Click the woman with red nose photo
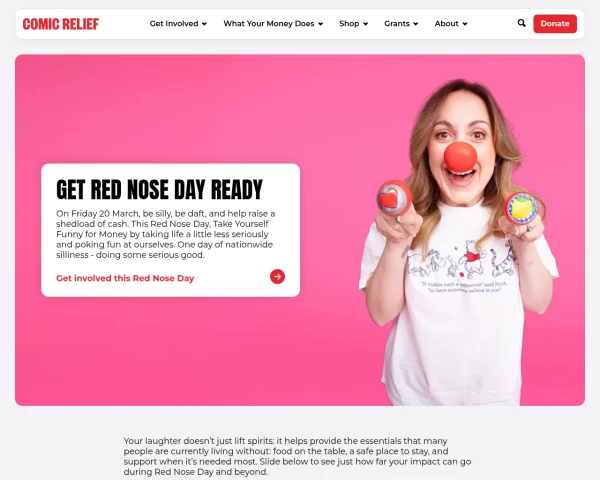The width and height of the screenshot is (600, 480). click(459, 241)
